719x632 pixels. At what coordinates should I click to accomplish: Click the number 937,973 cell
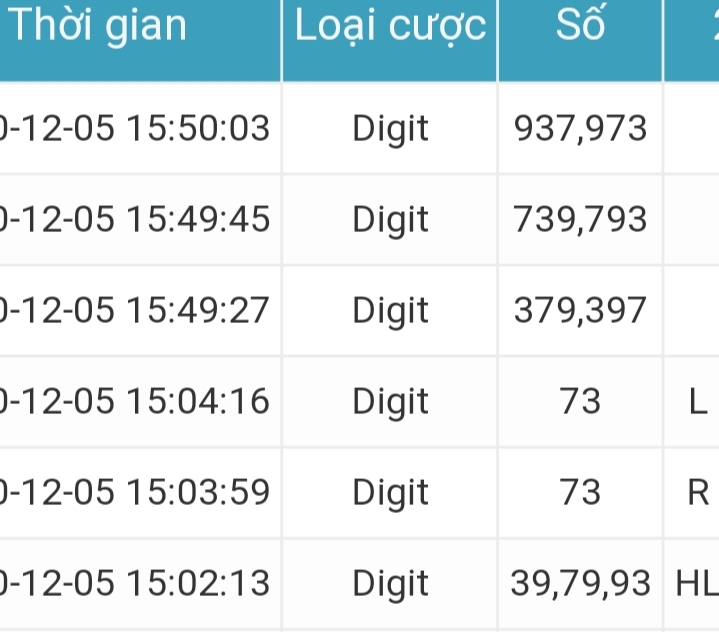click(581, 129)
